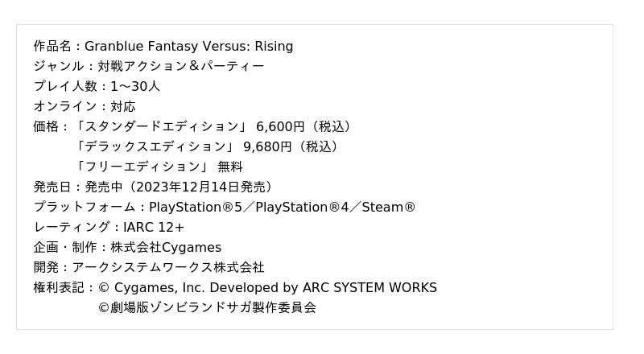The width and height of the screenshot is (644, 354).
Task: Click the release date 2023年12月14日発売
Action: 200,187
